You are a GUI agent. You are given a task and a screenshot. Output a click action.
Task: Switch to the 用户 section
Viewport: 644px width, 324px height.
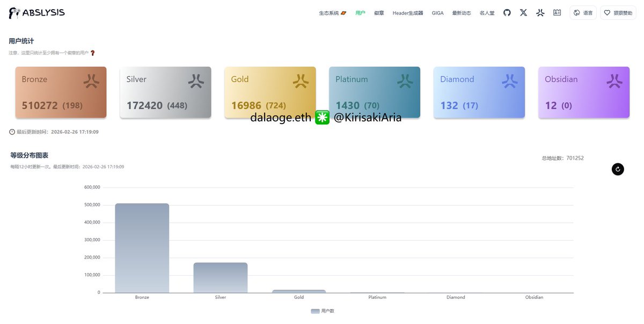tap(361, 12)
